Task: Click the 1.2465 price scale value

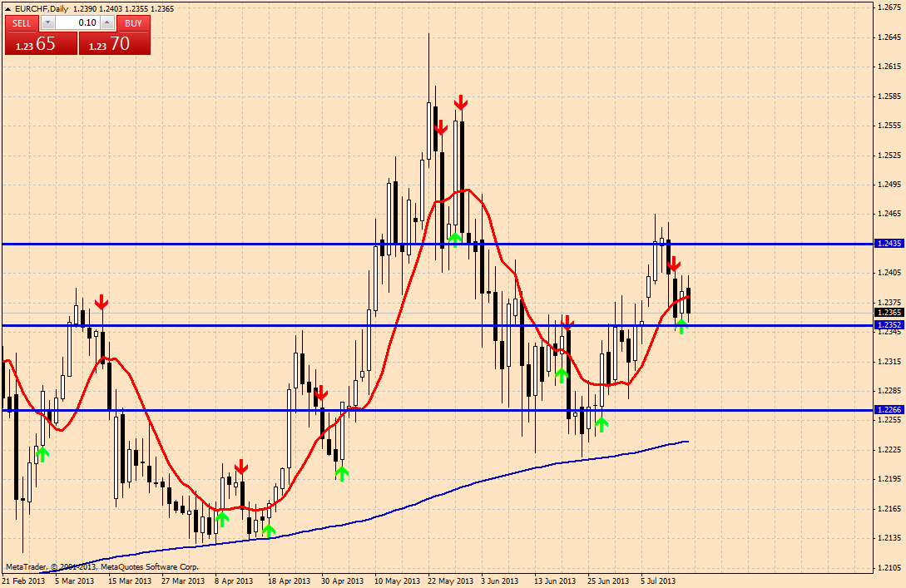Action: tap(889, 214)
